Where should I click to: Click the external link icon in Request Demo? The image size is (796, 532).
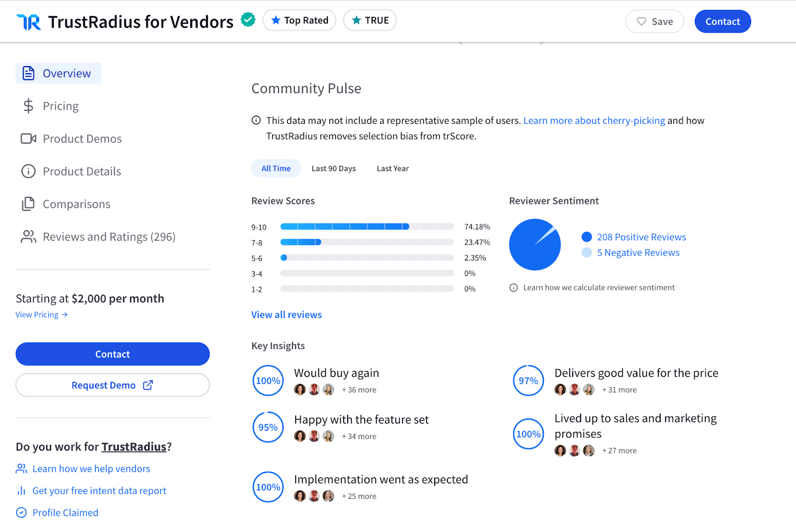tap(148, 385)
